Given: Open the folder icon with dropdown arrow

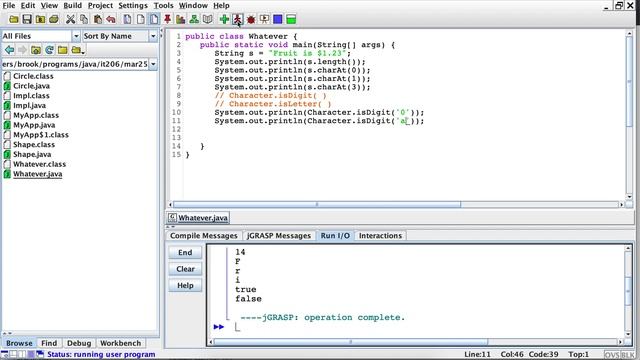Looking at the screenshot, I should (77, 50).
